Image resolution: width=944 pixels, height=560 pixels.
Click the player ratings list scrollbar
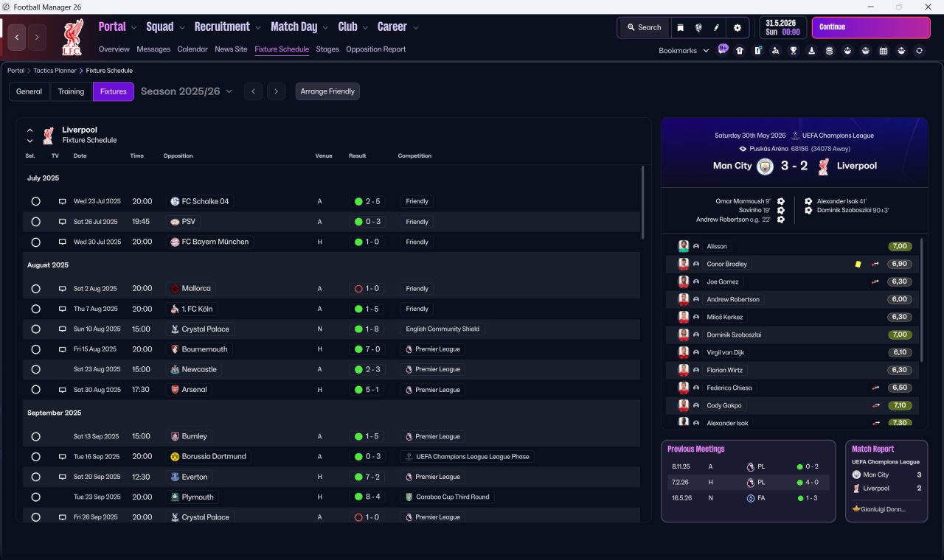pos(922,300)
